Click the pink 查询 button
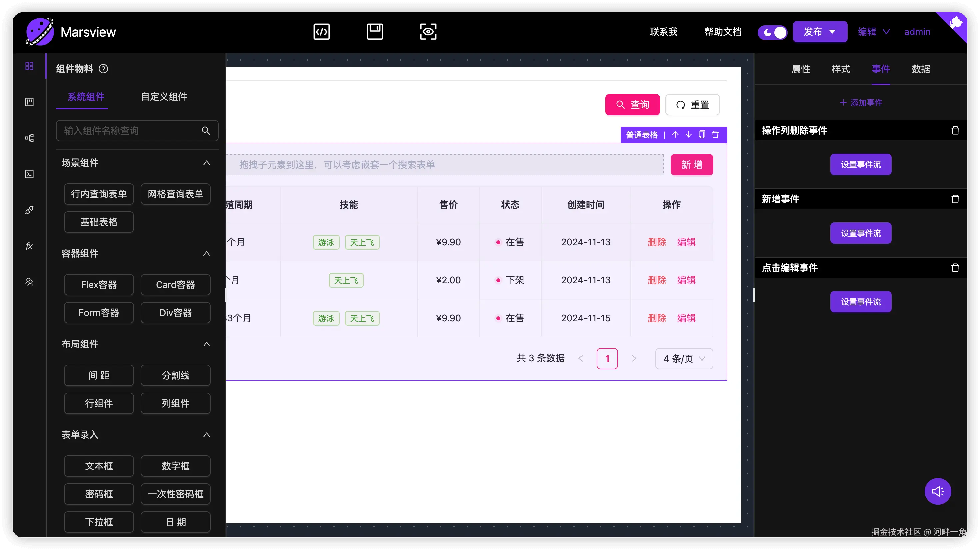Screen dimensions: 980x550 (x=632, y=105)
